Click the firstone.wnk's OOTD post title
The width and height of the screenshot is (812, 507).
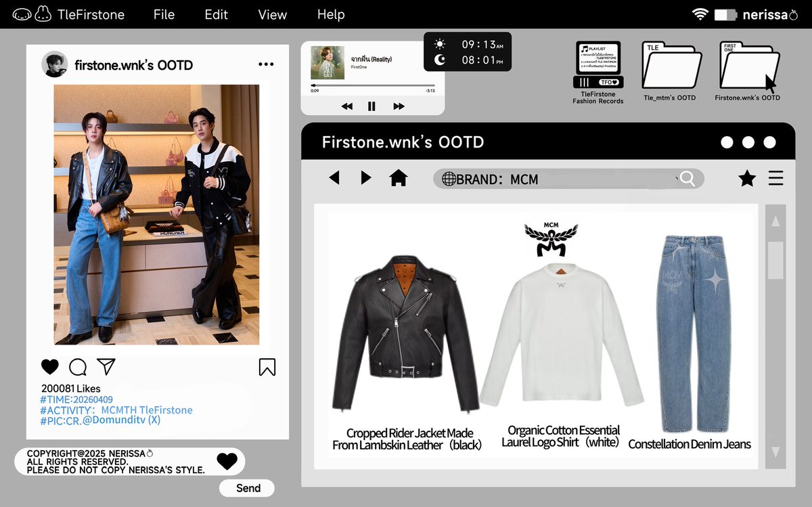tap(134, 65)
